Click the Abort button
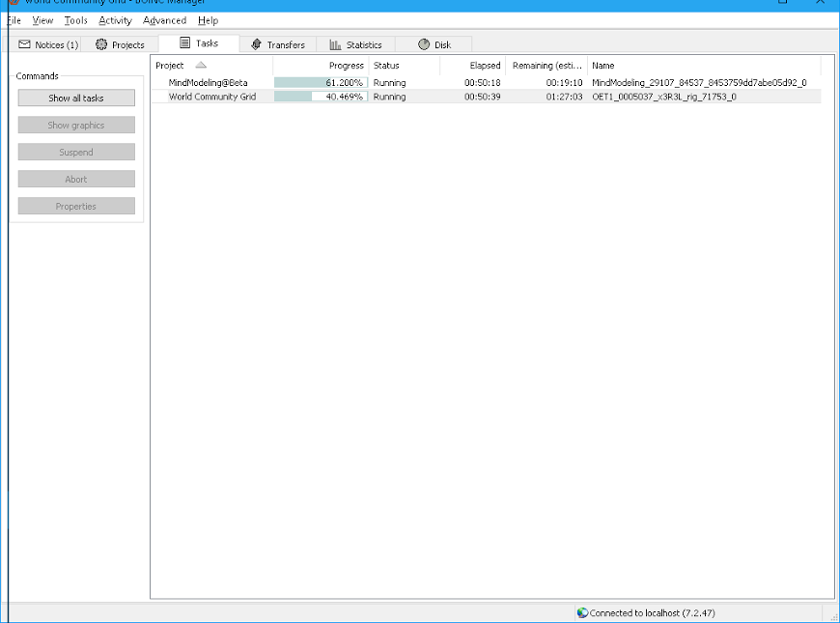This screenshot has width=840, height=623. [76, 179]
